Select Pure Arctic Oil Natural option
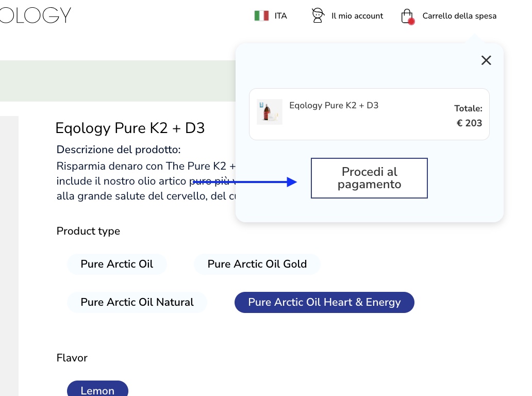Viewport: 532px width, 396px height. 137,302
